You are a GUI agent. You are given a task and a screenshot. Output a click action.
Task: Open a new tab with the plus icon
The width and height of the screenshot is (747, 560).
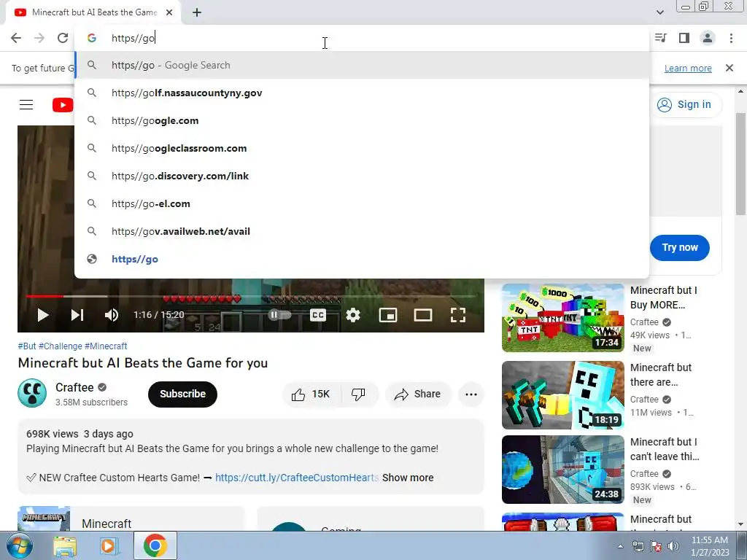coord(197,12)
